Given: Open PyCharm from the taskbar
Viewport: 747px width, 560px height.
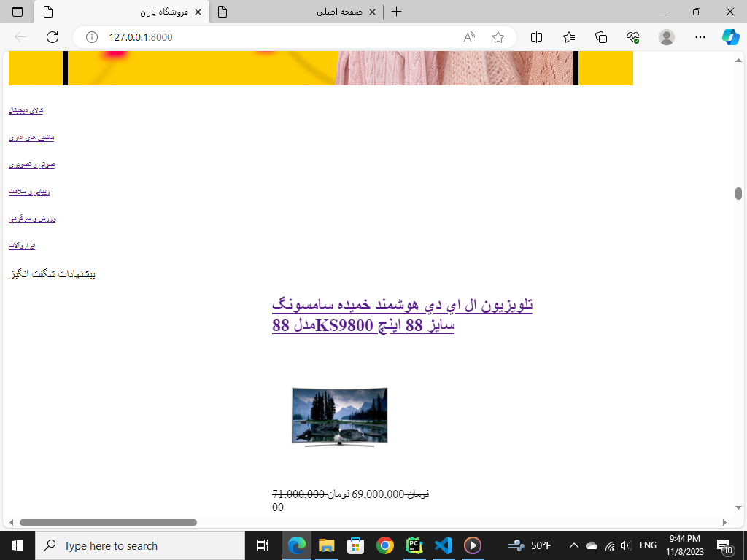Looking at the screenshot, I should point(414,545).
